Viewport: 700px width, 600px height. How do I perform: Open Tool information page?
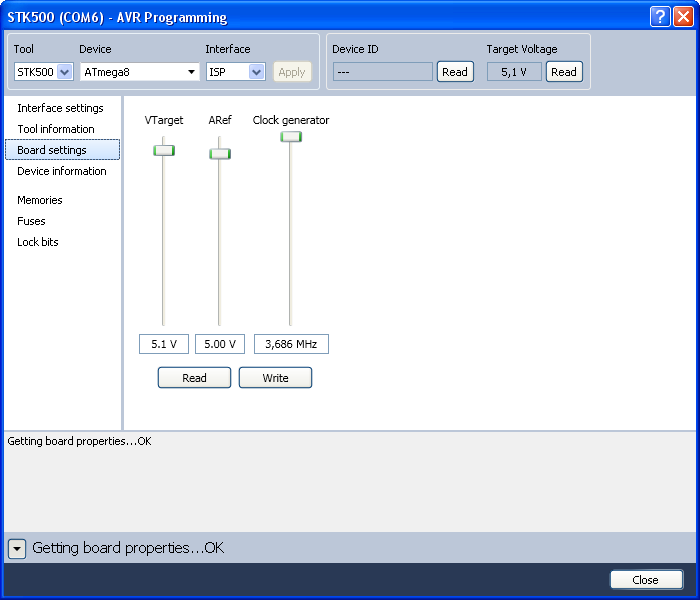(56, 129)
